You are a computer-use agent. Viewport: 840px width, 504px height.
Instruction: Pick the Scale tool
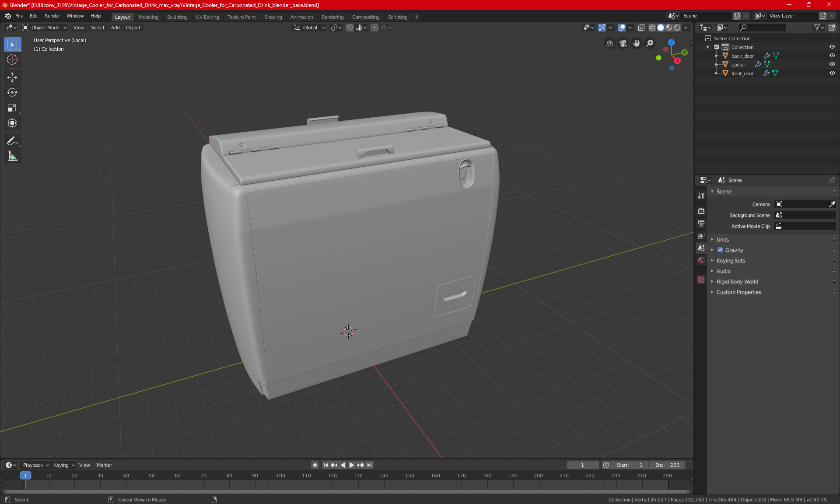[12, 108]
